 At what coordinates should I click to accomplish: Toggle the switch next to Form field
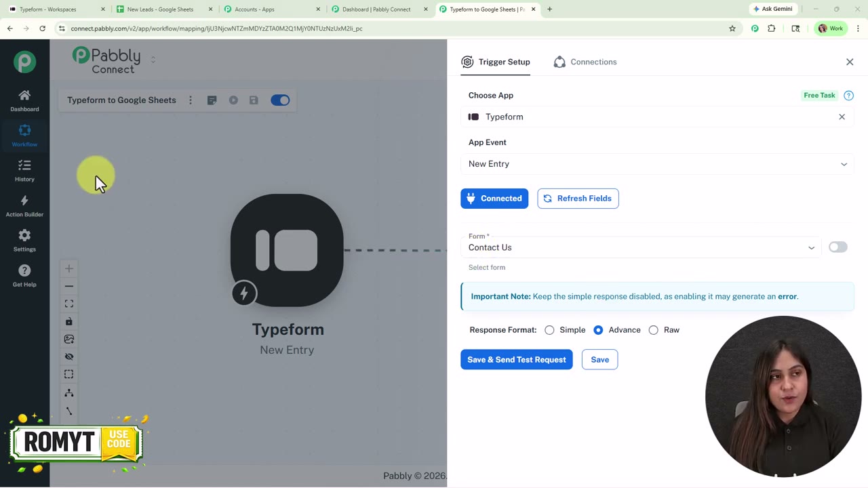[837, 247]
